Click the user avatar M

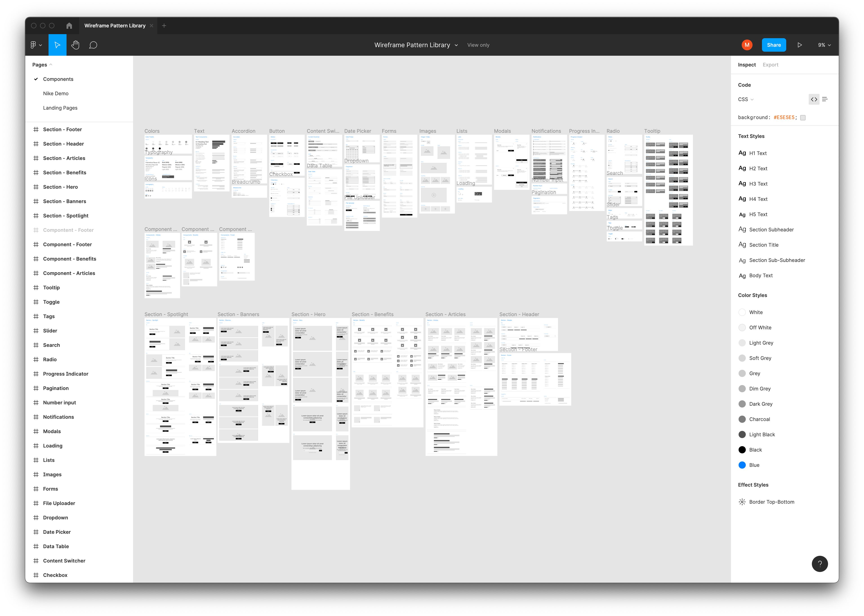tap(747, 45)
